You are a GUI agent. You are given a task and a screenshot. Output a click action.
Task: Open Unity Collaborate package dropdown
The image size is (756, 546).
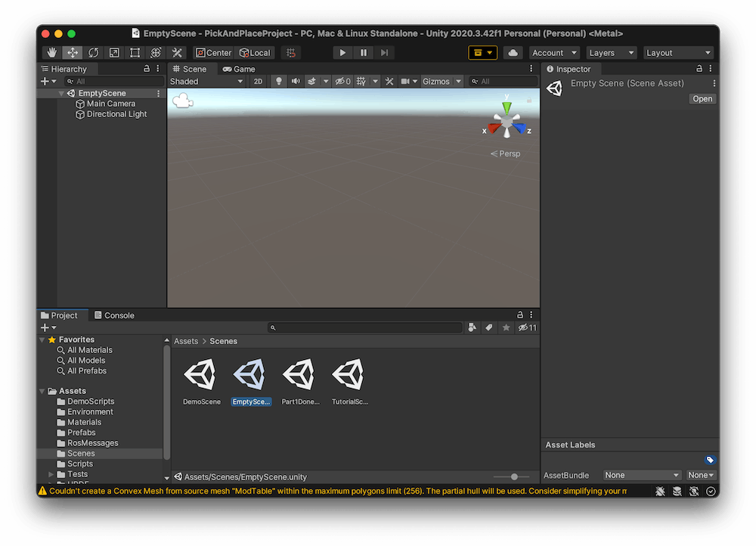tap(482, 53)
